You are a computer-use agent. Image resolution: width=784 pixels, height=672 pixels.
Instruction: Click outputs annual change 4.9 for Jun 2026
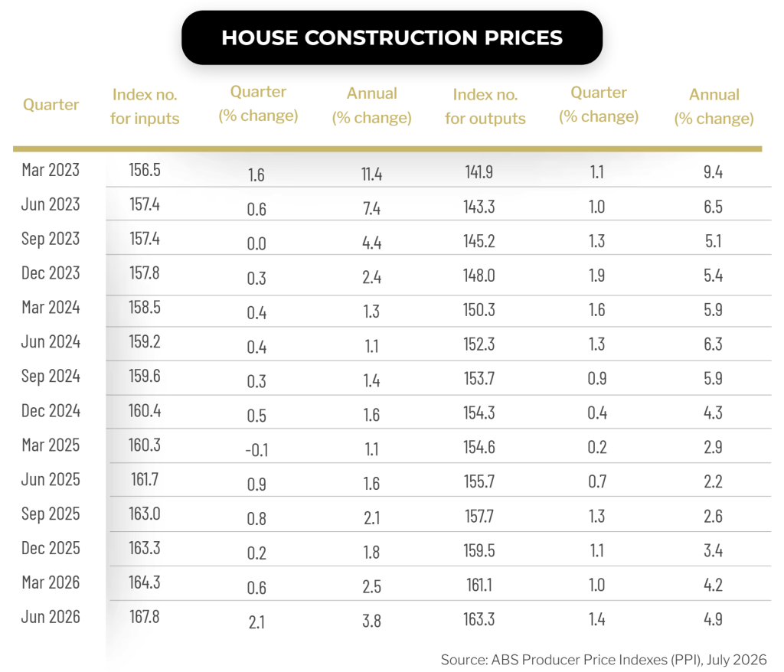pos(713,619)
